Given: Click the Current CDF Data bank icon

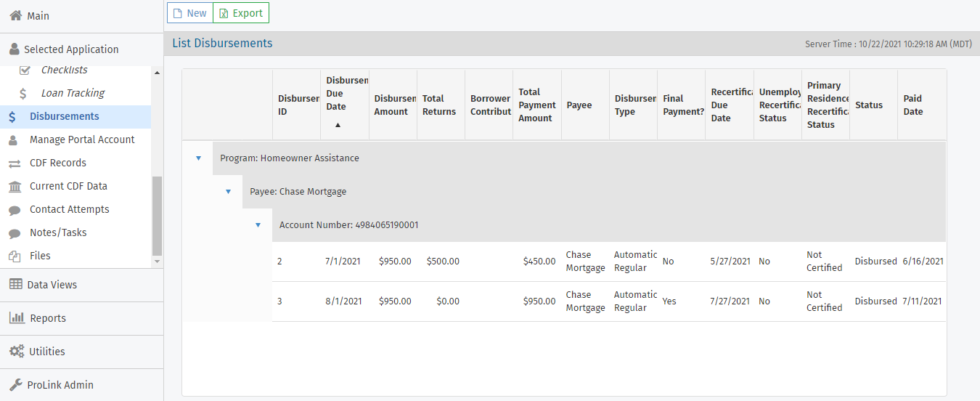Looking at the screenshot, I should [15, 186].
